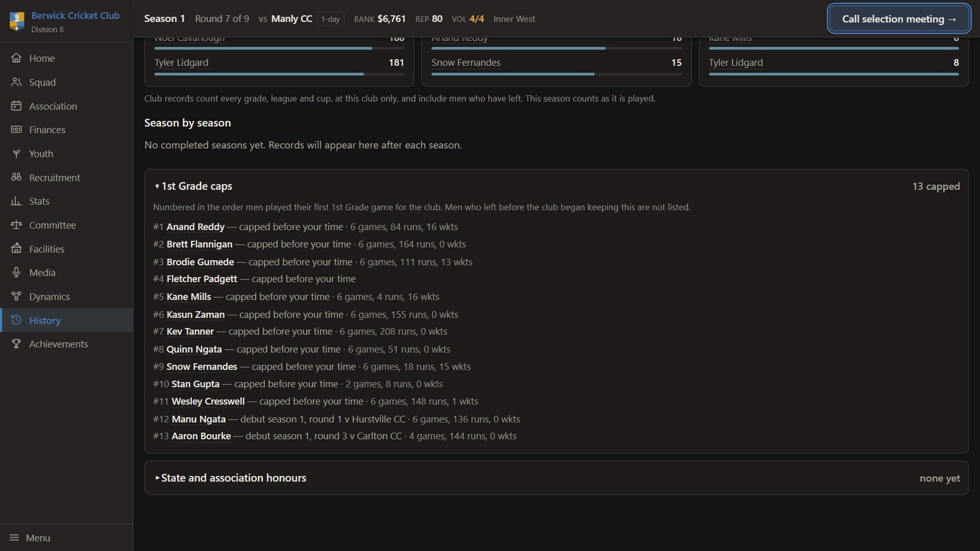
Task: Click the Facilities building icon
Action: (x=16, y=249)
